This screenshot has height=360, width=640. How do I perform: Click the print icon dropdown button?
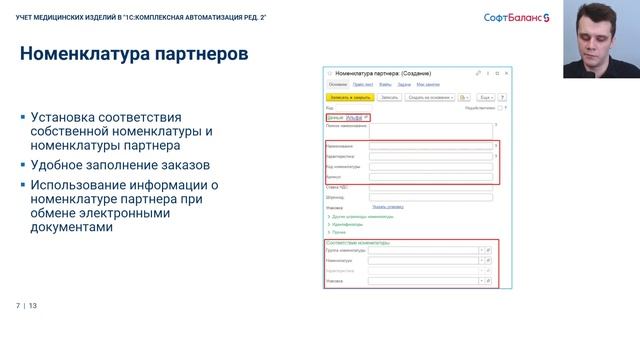(x=464, y=98)
